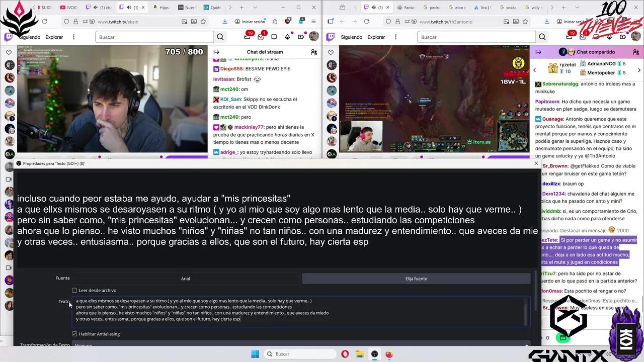Open 'Siguiendo' link in th3antonio window
The height and width of the screenshot is (362, 644).
pos(352,37)
